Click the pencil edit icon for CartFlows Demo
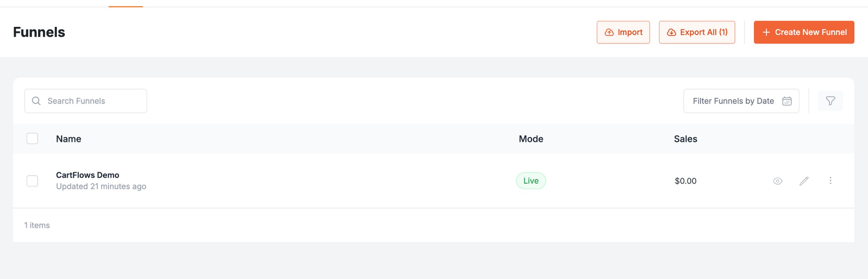868x279 pixels. (804, 181)
